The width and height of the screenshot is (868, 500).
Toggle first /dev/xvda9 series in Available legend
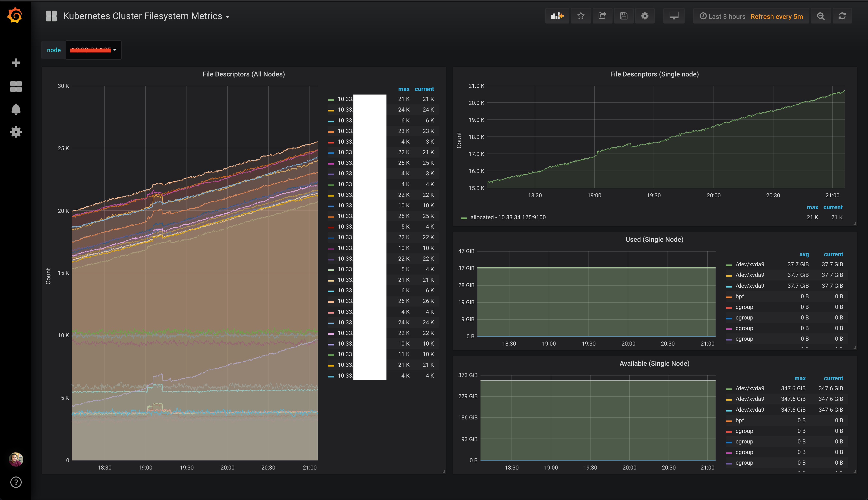click(749, 388)
